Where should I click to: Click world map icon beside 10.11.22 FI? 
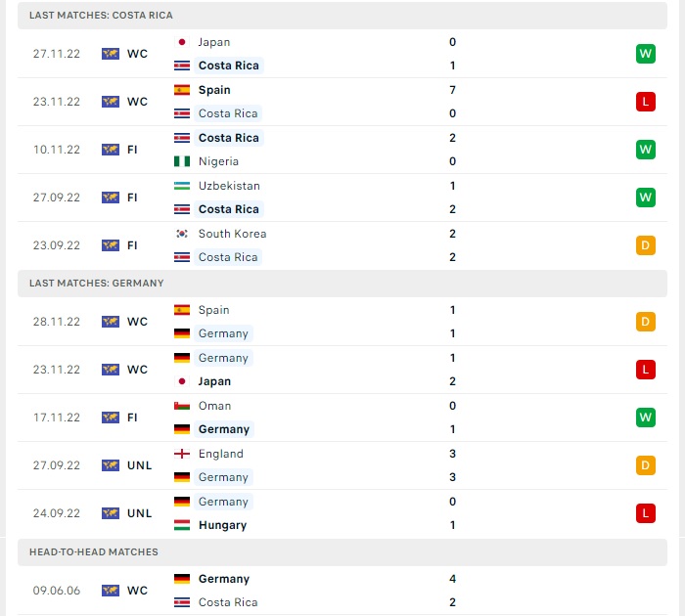click(x=111, y=150)
